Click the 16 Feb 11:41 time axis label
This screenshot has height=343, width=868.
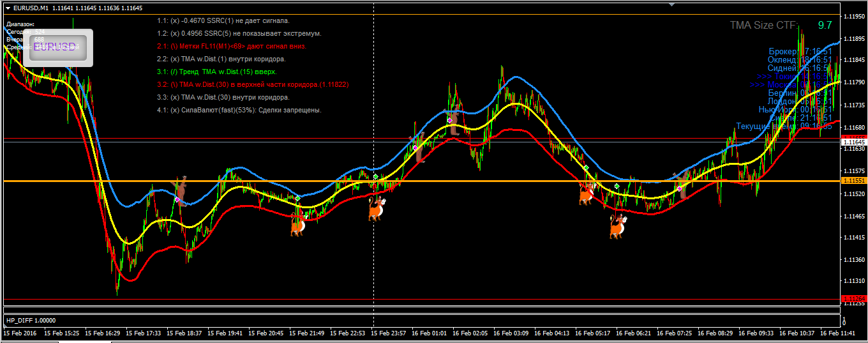pyautogui.click(x=838, y=333)
